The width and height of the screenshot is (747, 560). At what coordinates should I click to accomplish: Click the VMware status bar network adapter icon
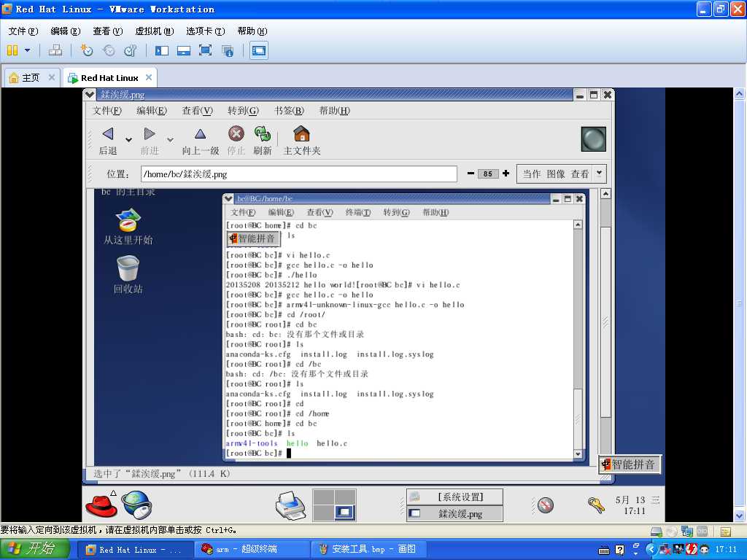687,531
